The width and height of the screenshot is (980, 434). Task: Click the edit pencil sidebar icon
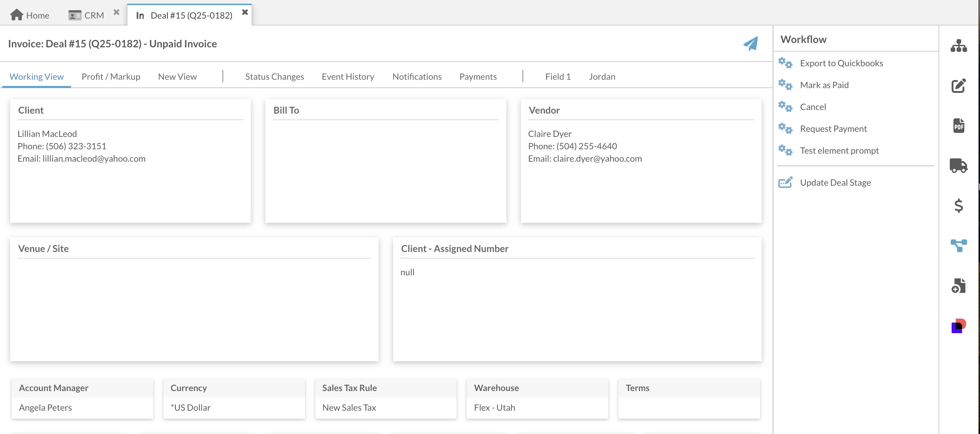pyautogui.click(x=958, y=86)
